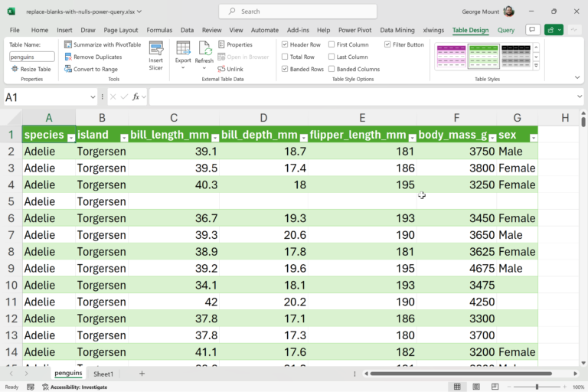Click the Resize Table button

pyautogui.click(x=31, y=69)
